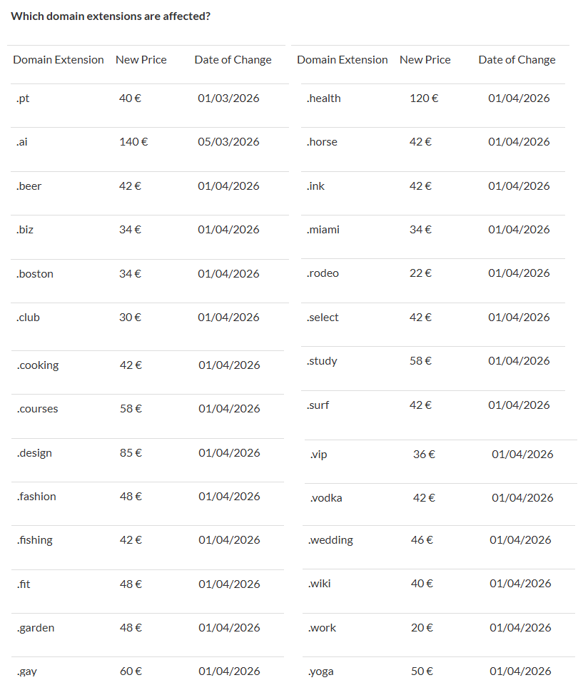The width and height of the screenshot is (588, 700).
Task: Click the "Which domain extensions are affected?" heading
Action: pyautogui.click(x=111, y=16)
